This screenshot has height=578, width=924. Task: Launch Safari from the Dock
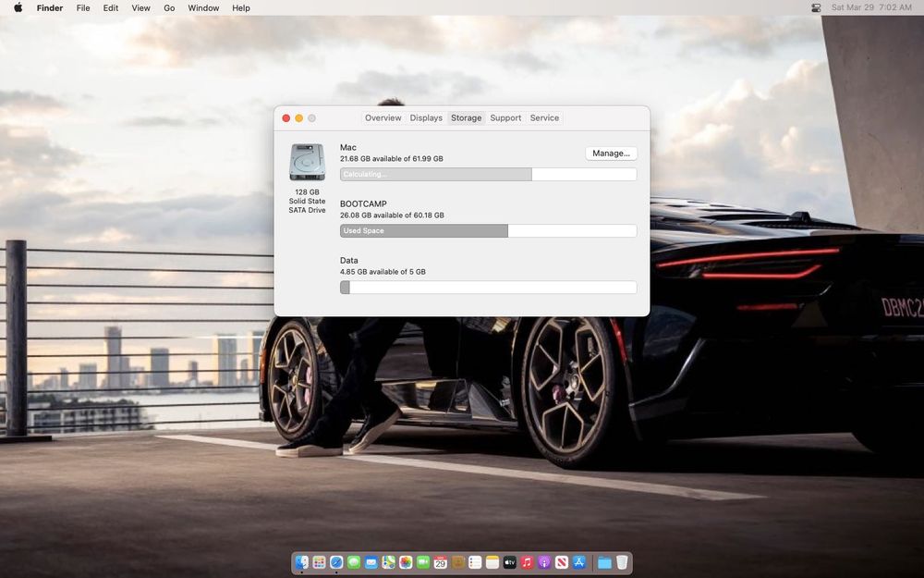click(336, 562)
